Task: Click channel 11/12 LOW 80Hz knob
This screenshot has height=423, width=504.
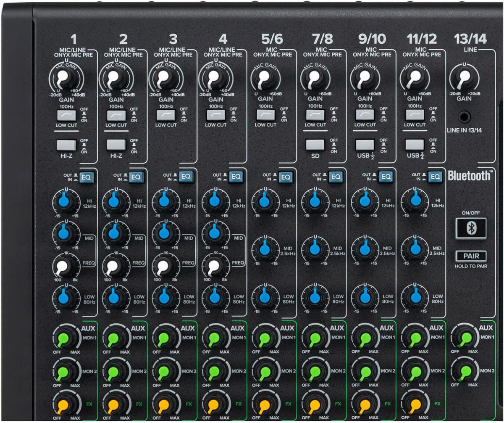Action: [415, 297]
